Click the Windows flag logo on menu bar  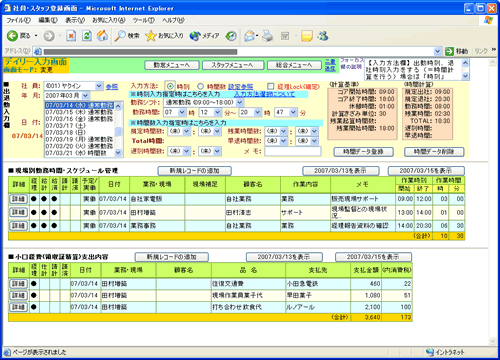pos(489,20)
